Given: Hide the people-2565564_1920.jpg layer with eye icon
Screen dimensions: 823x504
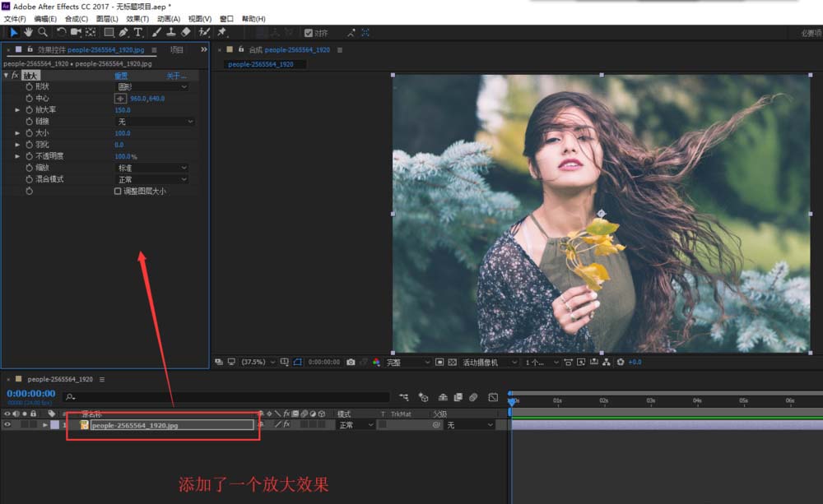Looking at the screenshot, I should point(7,425).
